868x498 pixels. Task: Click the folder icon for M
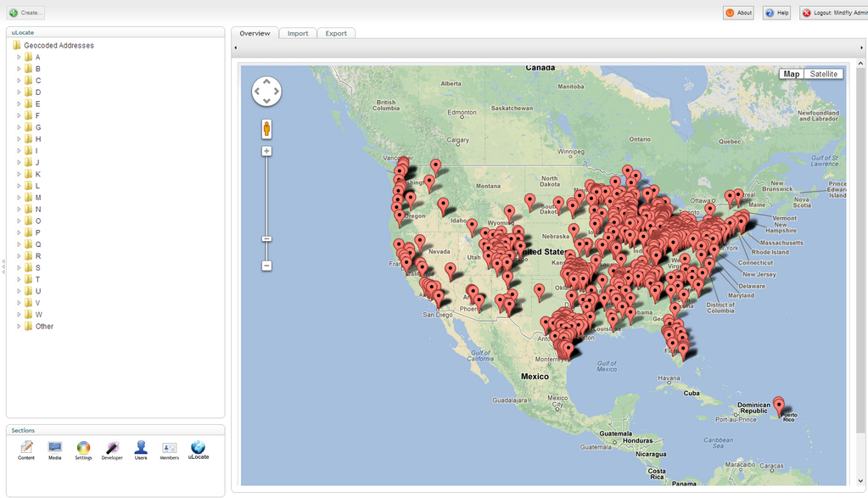28,198
